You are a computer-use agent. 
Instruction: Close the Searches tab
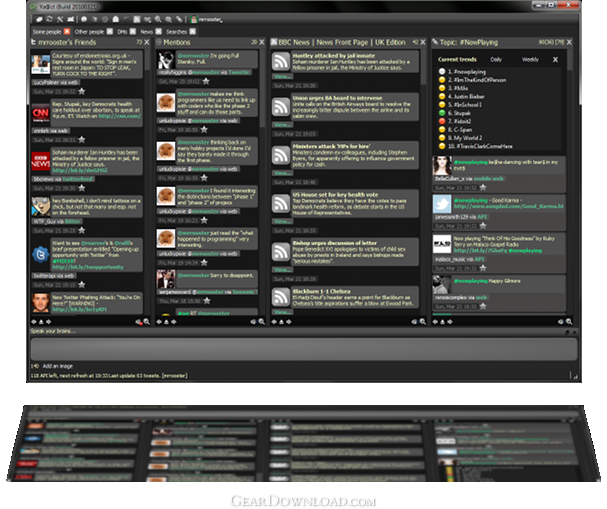tap(192, 31)
